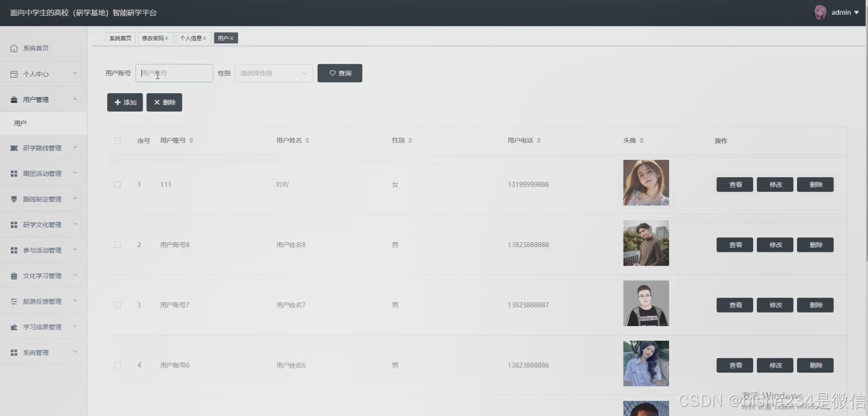Click the 添加 add button

point(125,102)
